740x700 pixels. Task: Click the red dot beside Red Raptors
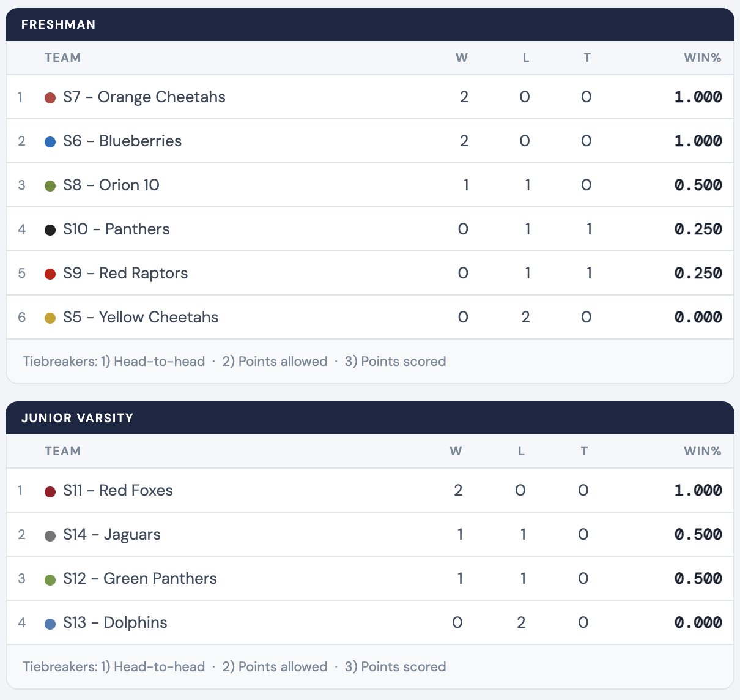pyautogui.click(x=51, y=274)
